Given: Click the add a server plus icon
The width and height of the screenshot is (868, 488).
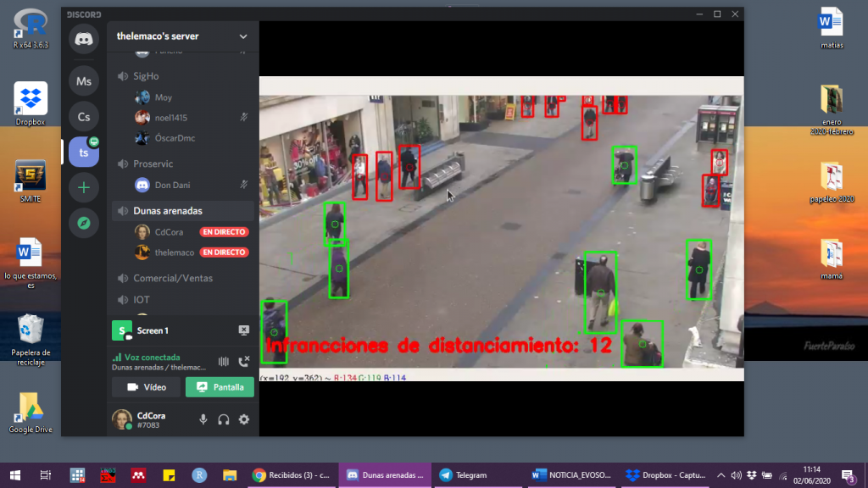Looking at the screenshot, I should click(x=83, y=187).
